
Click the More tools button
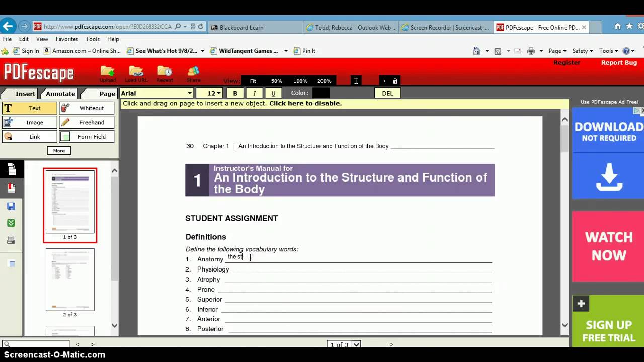(x=59, y=151)
